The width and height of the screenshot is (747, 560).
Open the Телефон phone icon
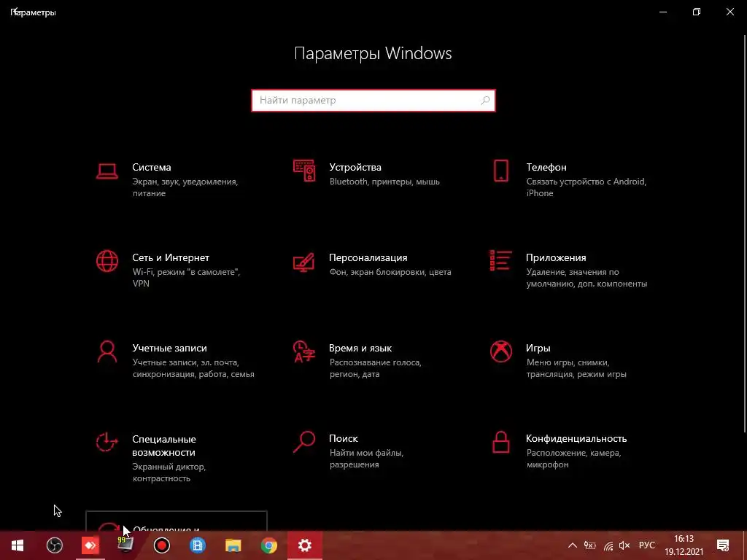pos(500,171)
